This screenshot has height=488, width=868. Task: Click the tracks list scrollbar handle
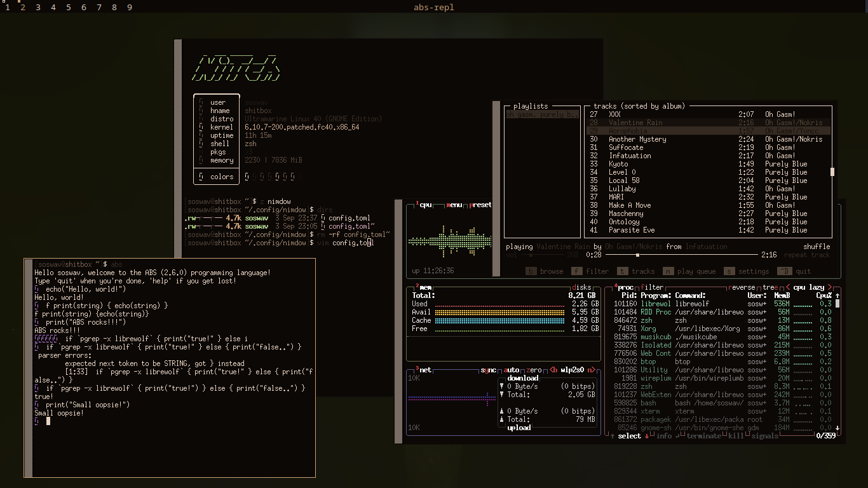[832, 172]
